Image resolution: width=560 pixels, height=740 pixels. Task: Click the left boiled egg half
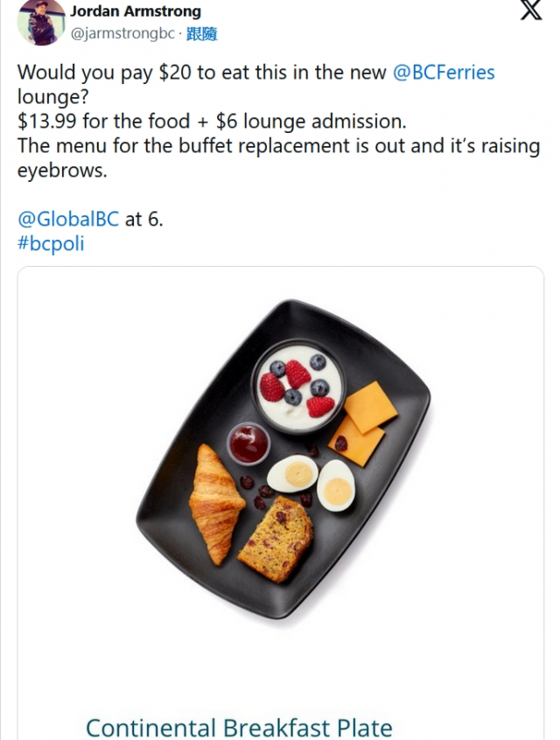[x=292, y=475]
